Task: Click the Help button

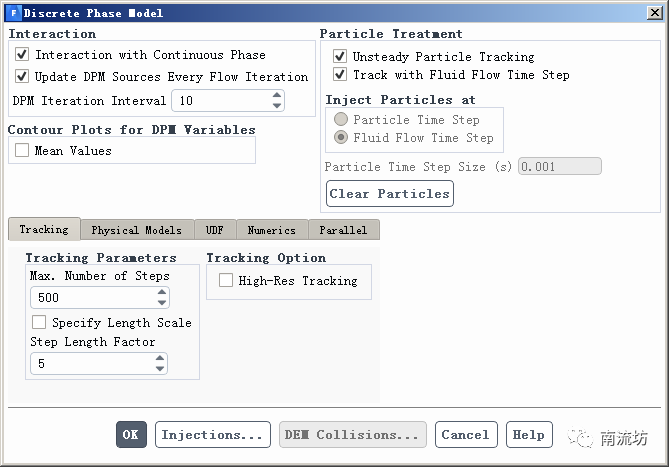Action: tap(528, 435)
